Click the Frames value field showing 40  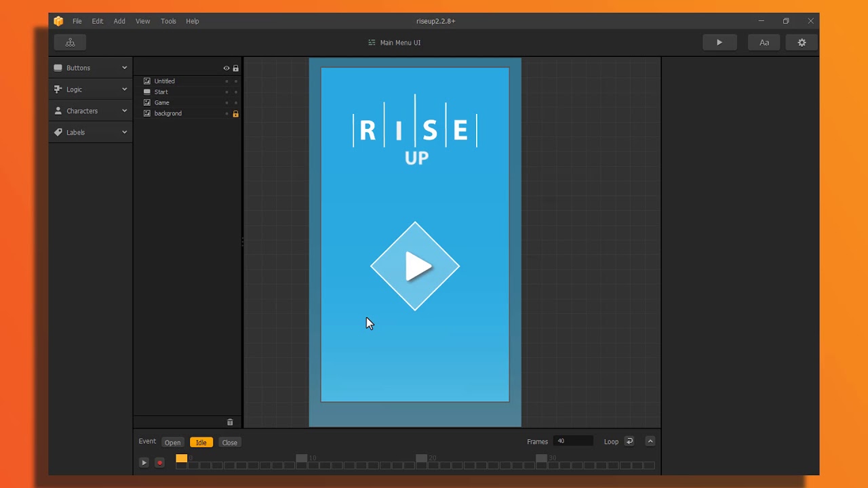coord(573,441)
